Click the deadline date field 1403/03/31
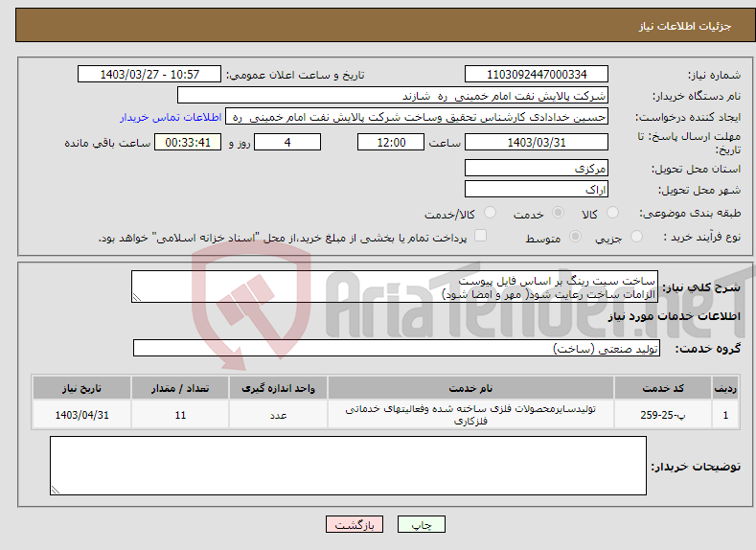Image resolution: width=756 pixels, height=550 pixels. (x=537, y=142)
